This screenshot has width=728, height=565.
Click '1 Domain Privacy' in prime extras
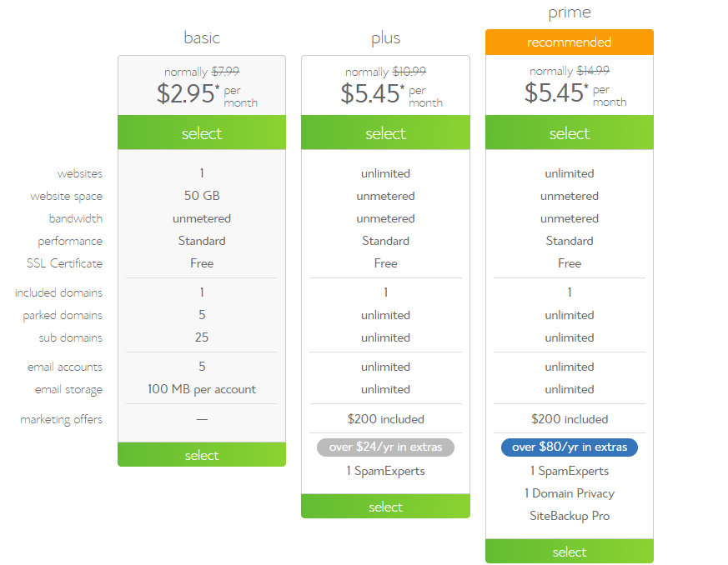pos(570,493)
